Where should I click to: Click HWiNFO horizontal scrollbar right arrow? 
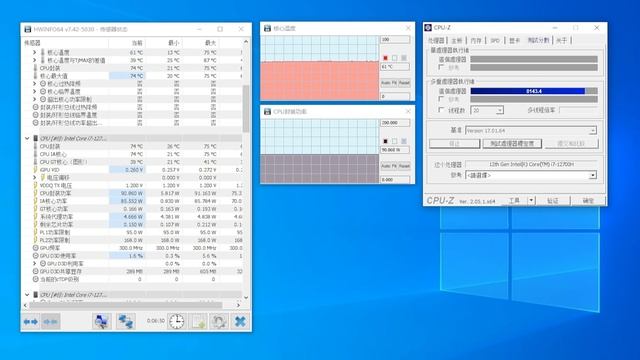pyautogui.click(x=238, y=305)
